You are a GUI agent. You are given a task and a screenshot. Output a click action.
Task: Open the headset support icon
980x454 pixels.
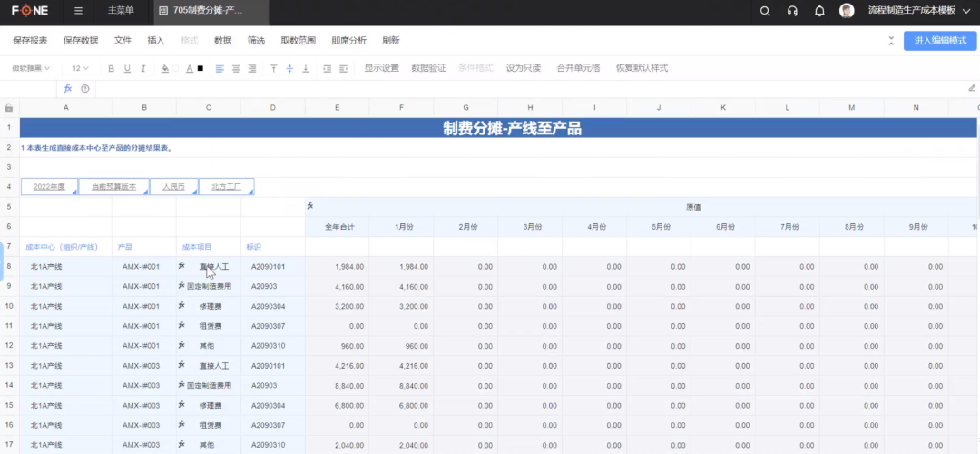point(792,11)
